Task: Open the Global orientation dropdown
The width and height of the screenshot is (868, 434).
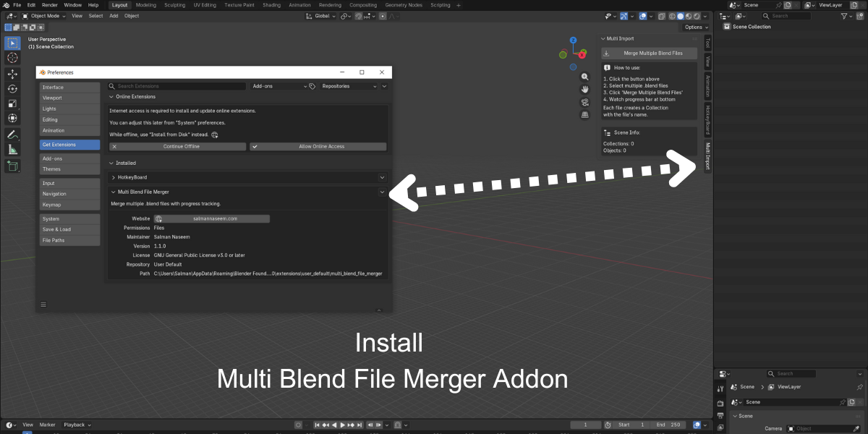Action: point(320,16)
